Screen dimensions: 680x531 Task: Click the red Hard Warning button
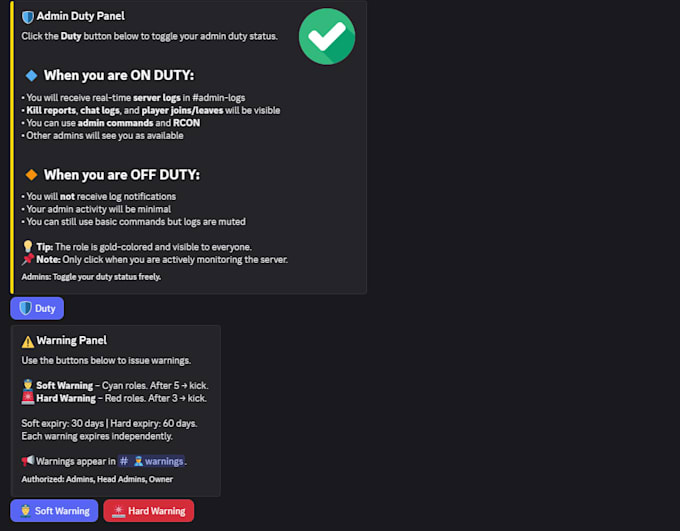coord(149,511)
